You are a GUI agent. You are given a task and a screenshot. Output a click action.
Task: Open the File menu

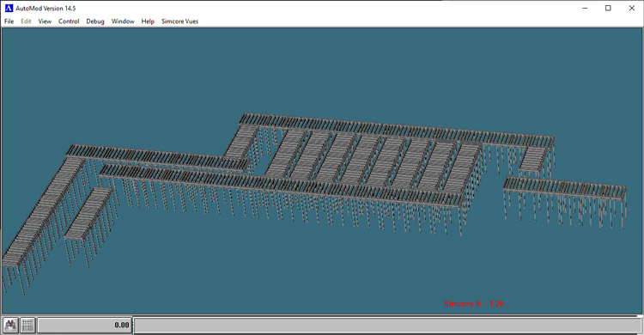tap(9, 21)
